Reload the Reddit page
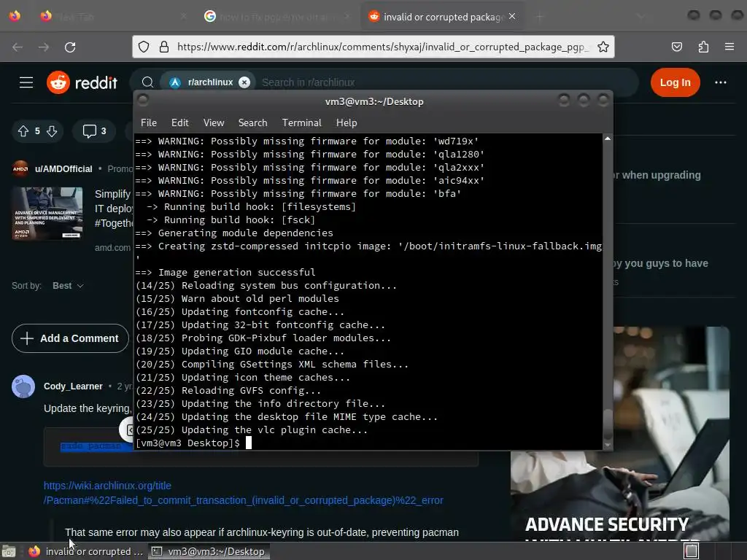This screenshot has width=747, height=560. [x=70, y=47]
